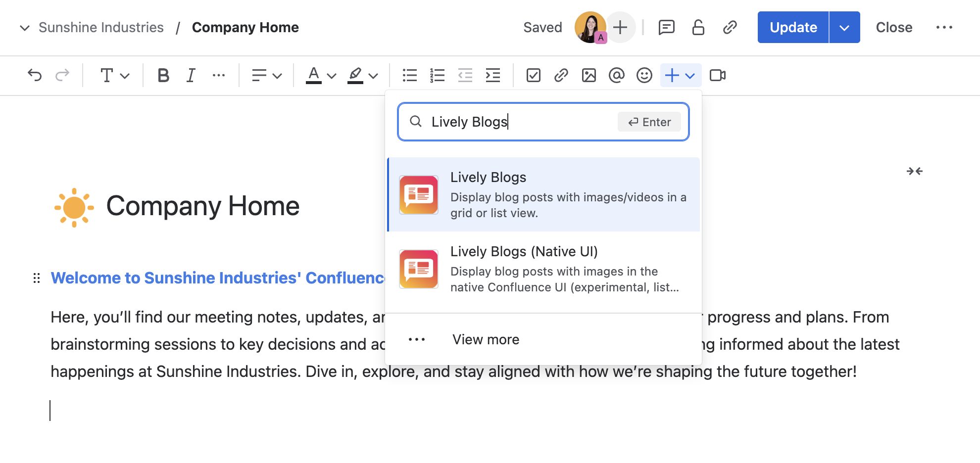
Task: Toggle italic formatting
Action: tap(191, 75)
